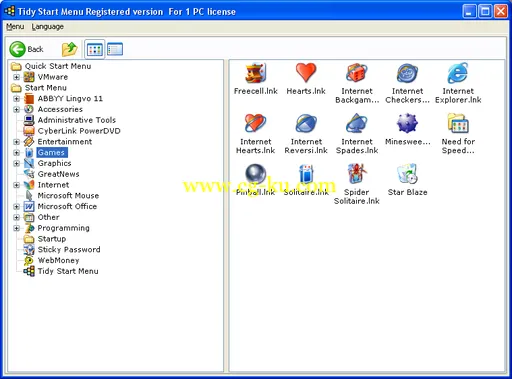
Task: Expand the ABBYY Lingvo 11 node
Action: 16,99
